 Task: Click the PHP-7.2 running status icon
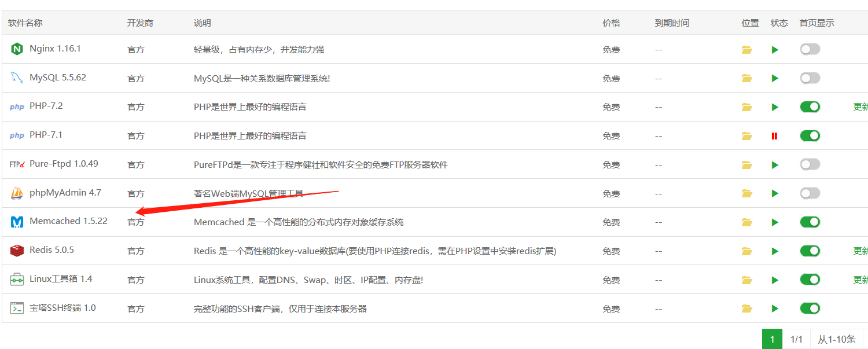775,107
